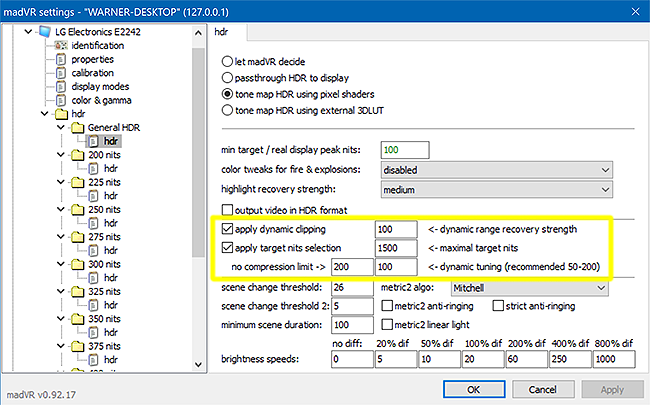Click the 300 nits folder icon
This screenshot has width=650, height=405.
pyautogui.click(x=78, y=264)
